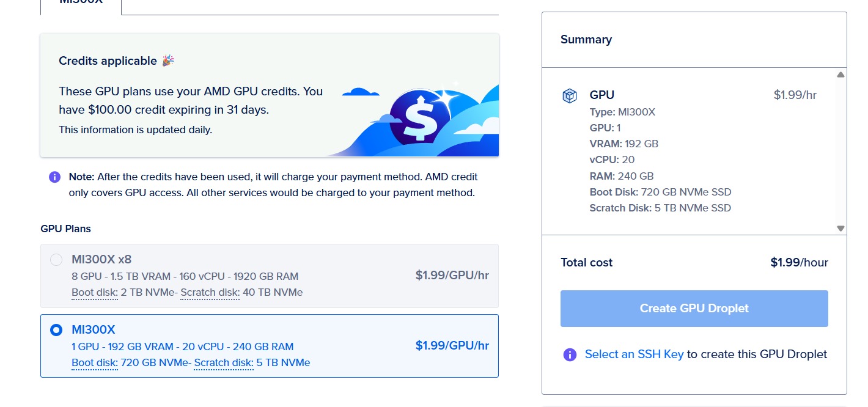Click the Create GPU Droplet button
This screenshot has height=407, width=868.
(694, 309)
